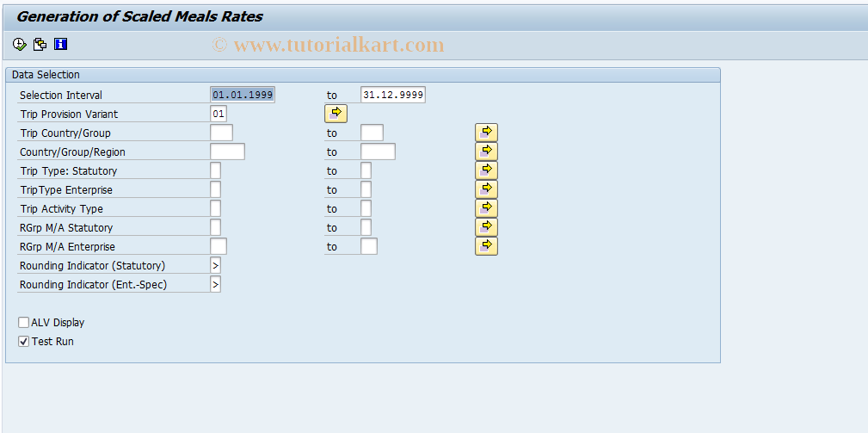The height and width of the screenshot is (433, 868).
Task: Click the TripType Enterprise from field
Action: click(x=215, y=189)
